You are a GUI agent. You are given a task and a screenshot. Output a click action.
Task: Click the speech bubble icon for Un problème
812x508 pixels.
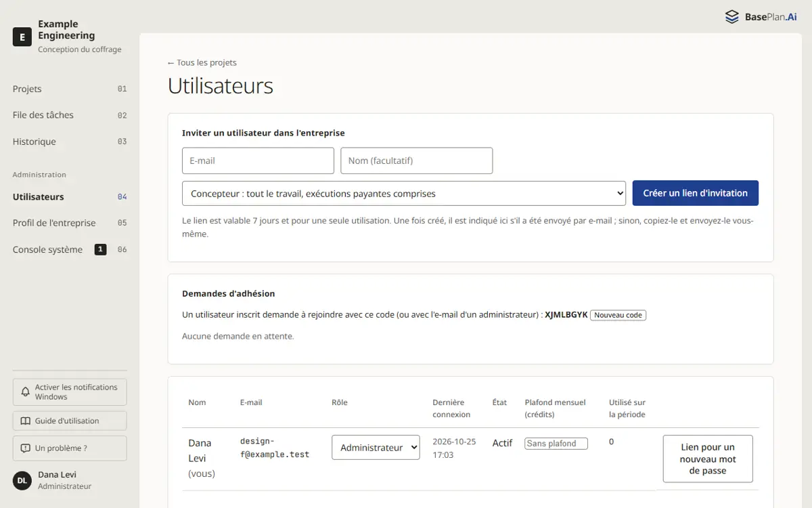26,448
